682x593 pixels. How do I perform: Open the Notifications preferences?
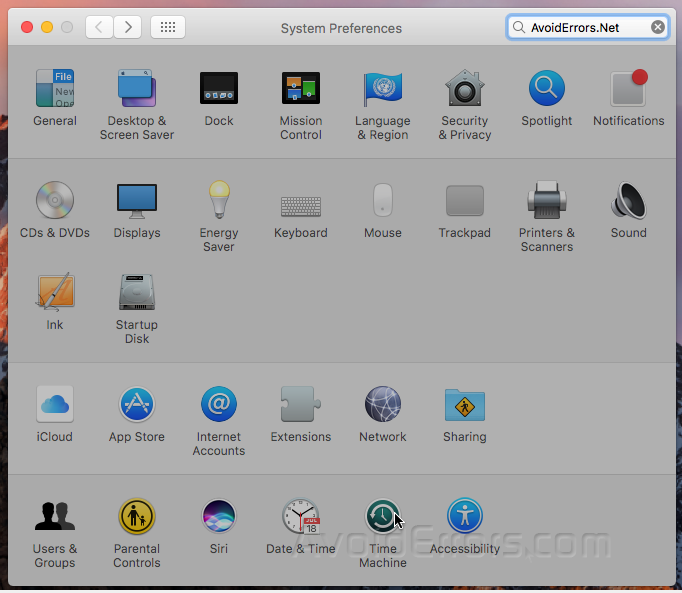(x=628, y=90)
